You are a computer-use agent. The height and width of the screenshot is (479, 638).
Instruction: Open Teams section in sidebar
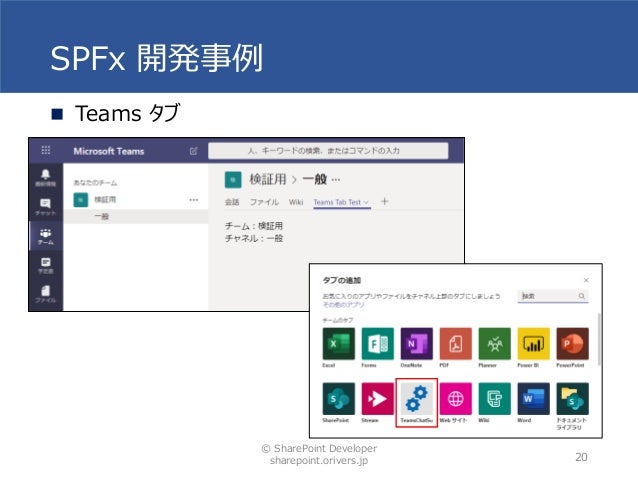[x=46, y=236]
